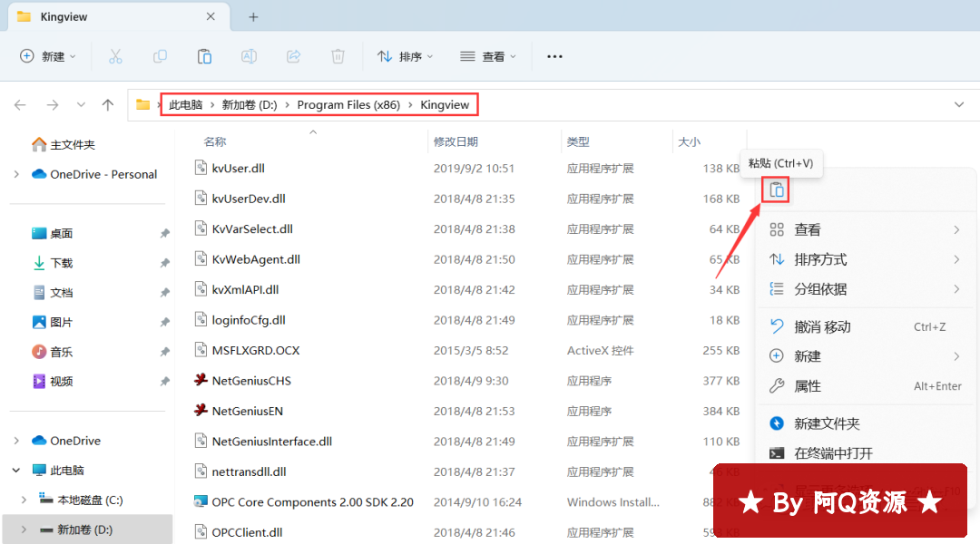Open 排序方式 submenu in context menu

click(x=820, y=259)
